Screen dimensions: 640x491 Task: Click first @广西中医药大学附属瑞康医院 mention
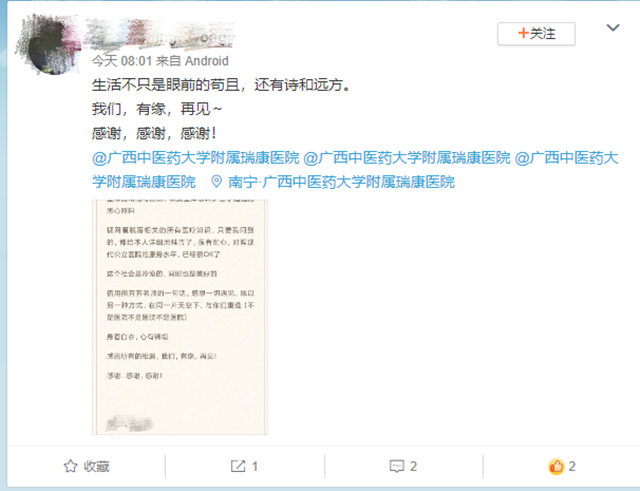196,158
